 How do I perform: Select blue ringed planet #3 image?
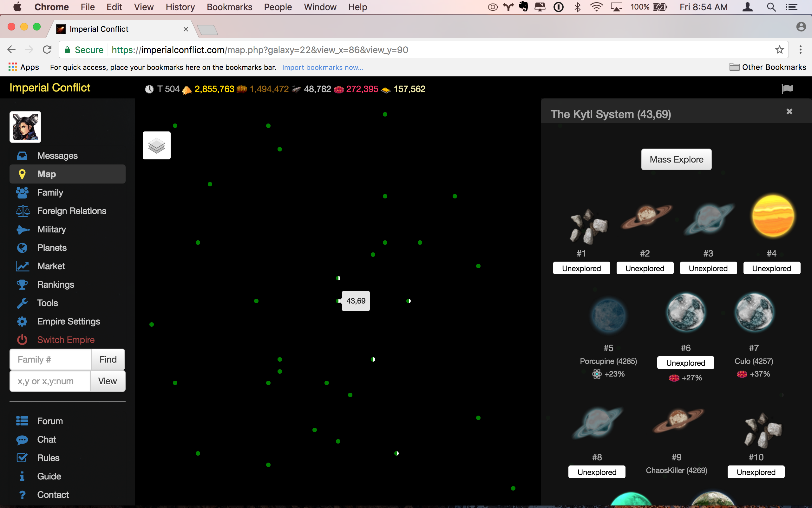(x=709, y=219)
